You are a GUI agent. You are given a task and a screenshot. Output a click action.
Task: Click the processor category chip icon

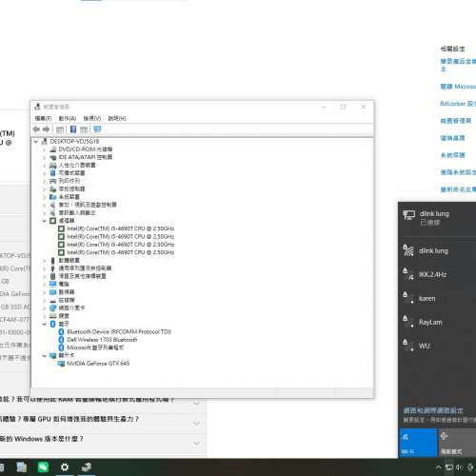tap(53, 221)
